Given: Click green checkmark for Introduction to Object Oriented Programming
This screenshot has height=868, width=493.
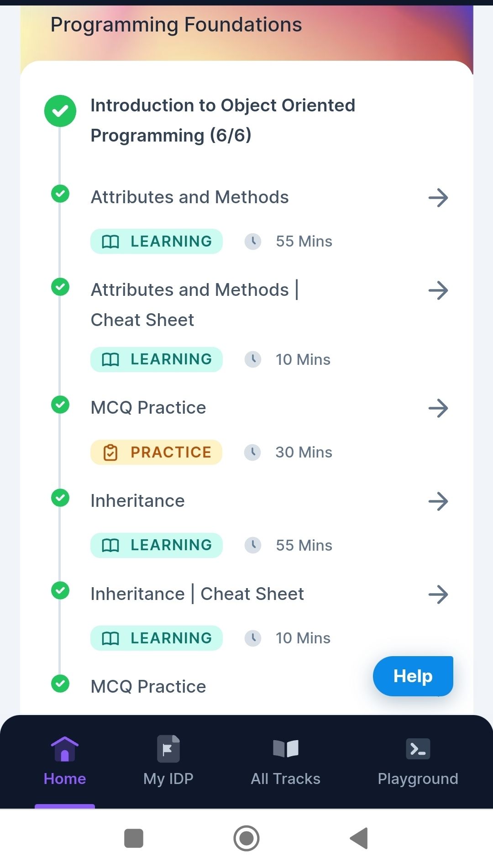Looking at the screenshot, I should click(x=60, y=111).
